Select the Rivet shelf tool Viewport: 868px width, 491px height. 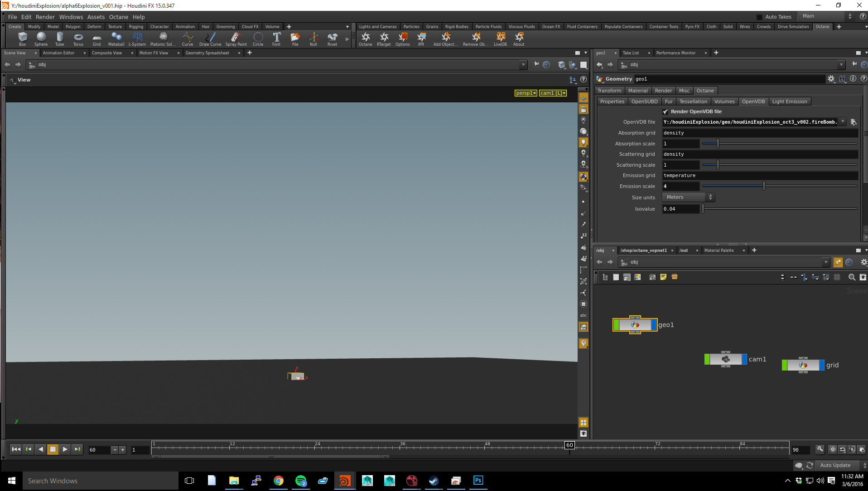(333, 39)
